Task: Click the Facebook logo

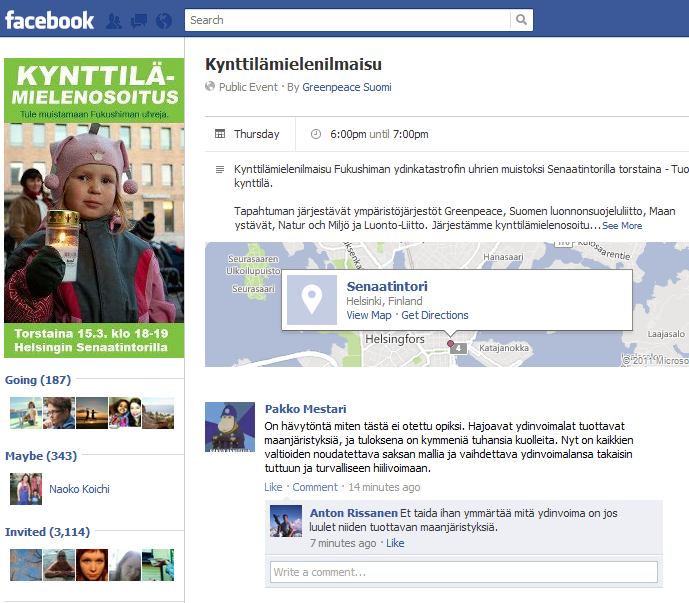Action: [x=49, y=20]
